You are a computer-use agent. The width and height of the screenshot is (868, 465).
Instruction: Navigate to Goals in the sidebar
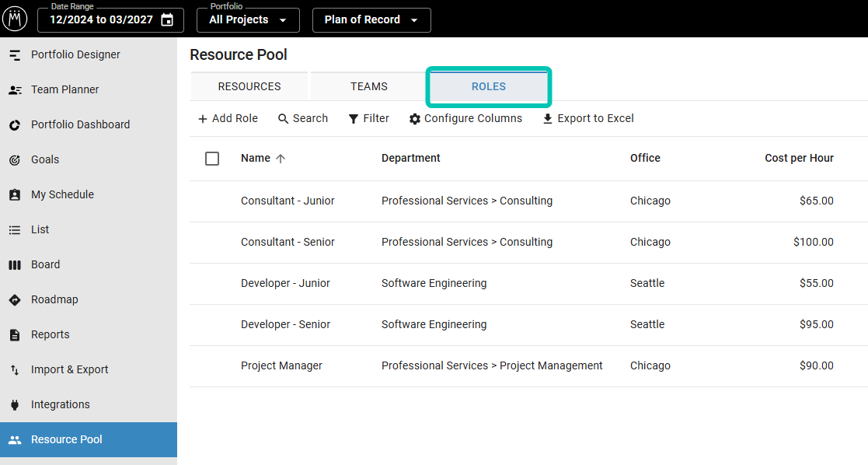pos(44,159)
